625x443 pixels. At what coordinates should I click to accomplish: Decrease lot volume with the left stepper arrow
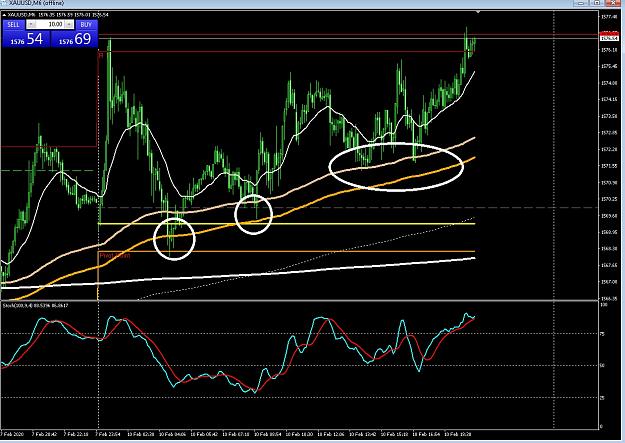pyautogui.click(x=31, y=25)
